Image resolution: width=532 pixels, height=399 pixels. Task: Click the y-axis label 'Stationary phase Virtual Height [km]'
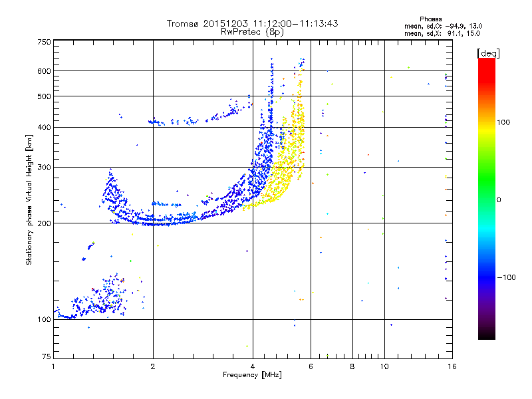coord(29,199)
